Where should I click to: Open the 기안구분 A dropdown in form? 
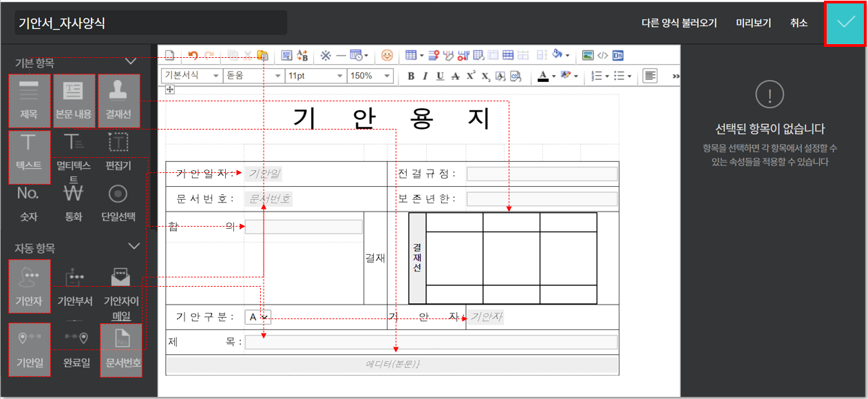(x=259, y=317)
